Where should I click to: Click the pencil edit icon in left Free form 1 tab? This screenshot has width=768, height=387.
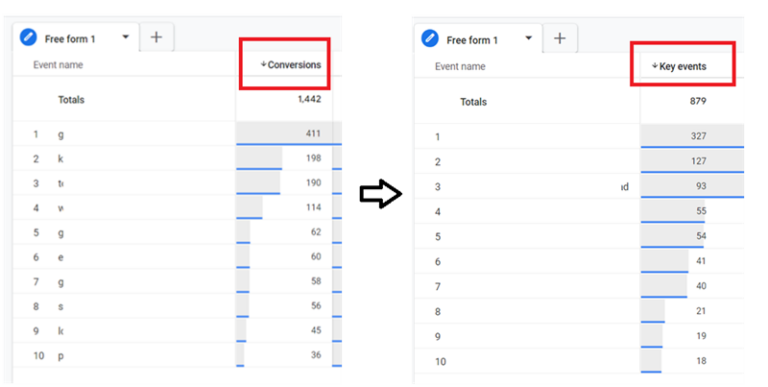coord(28,37)
